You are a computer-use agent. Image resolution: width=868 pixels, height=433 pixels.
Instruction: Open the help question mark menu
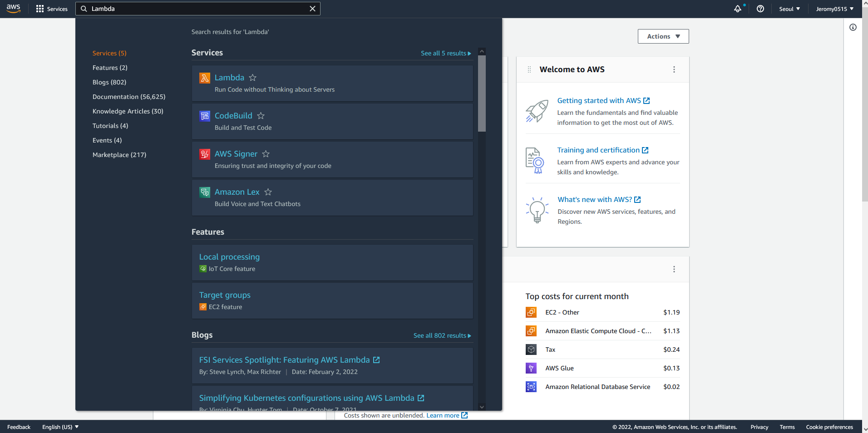[x=760, y=9]
